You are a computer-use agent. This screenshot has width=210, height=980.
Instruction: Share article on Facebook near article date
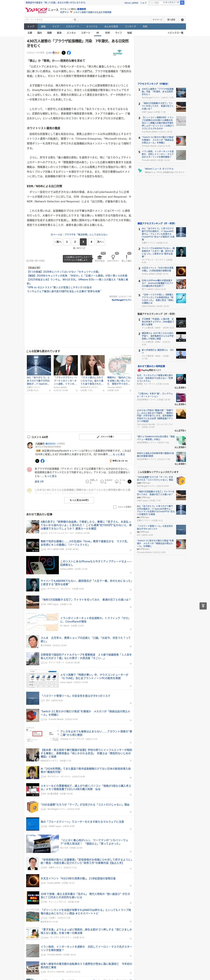(69, 53)
